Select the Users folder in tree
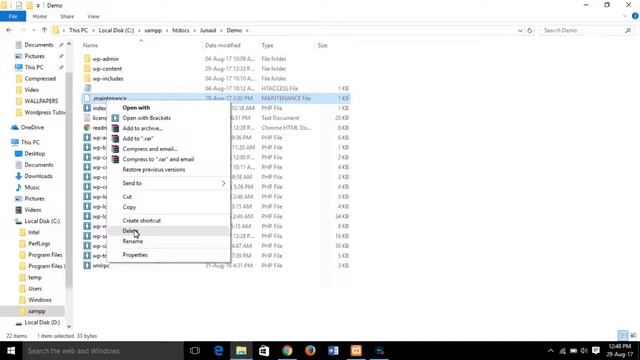640x360 pixels. point(35,289)
